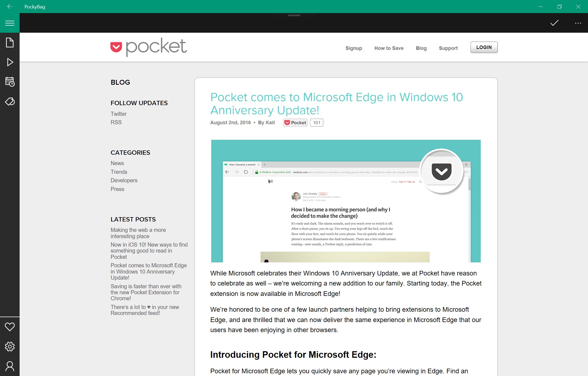588x376 pixels.
Task: Go back using the arrow button
Action: (10, 7)
